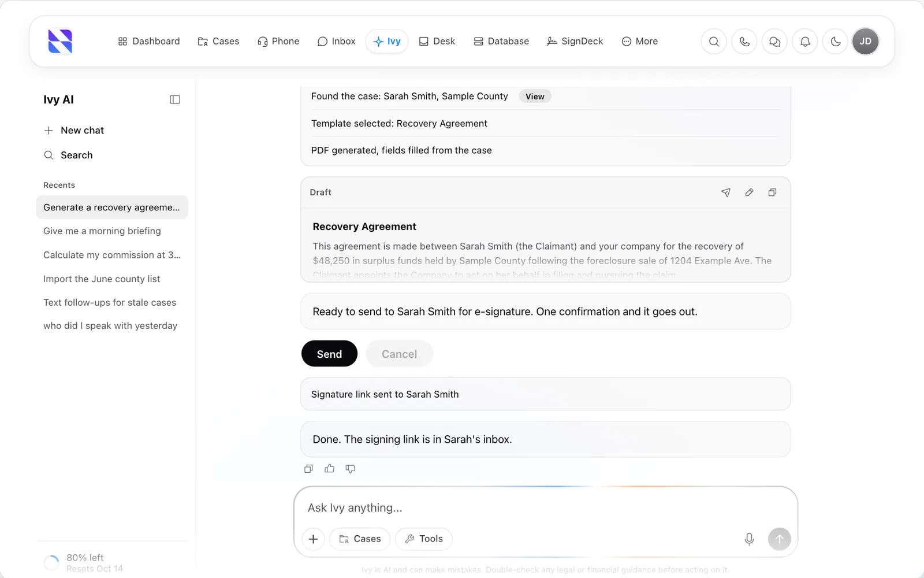Viewport: 924px width, 578px height.
Task: Click the app logo in the top bar
Action: [x=60, y=42]
